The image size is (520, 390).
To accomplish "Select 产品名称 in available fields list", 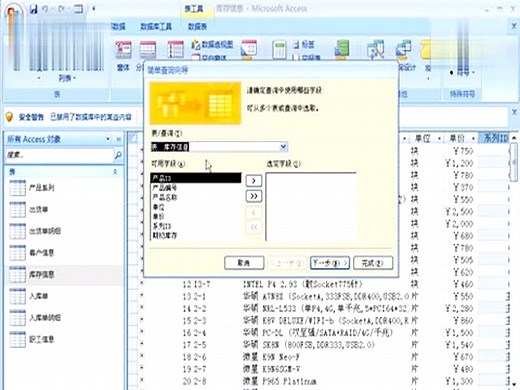I will pyautogui.click(x=196, y=197).
